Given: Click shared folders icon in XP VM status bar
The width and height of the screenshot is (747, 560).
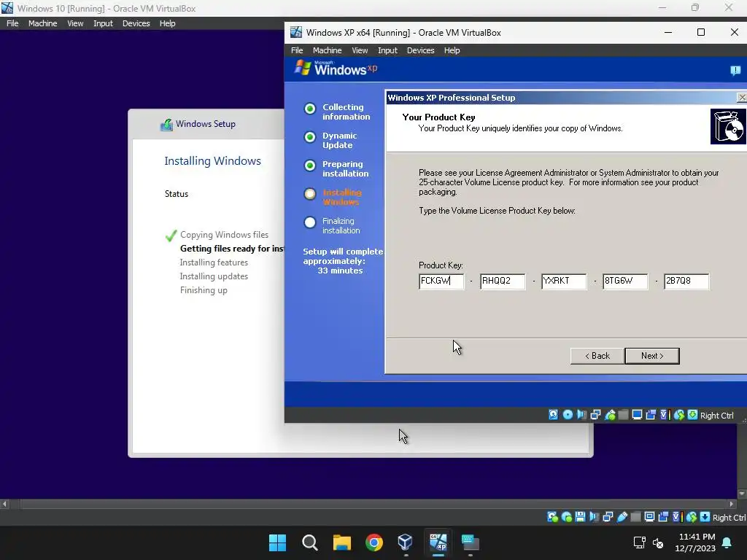Looking at the screenshot, I should tap(623, 415).
